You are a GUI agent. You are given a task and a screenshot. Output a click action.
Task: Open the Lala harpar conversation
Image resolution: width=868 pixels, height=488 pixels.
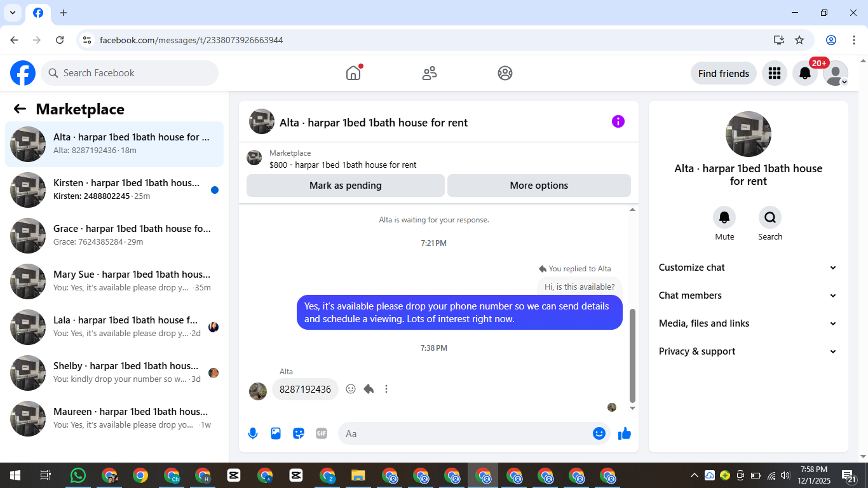114,327
